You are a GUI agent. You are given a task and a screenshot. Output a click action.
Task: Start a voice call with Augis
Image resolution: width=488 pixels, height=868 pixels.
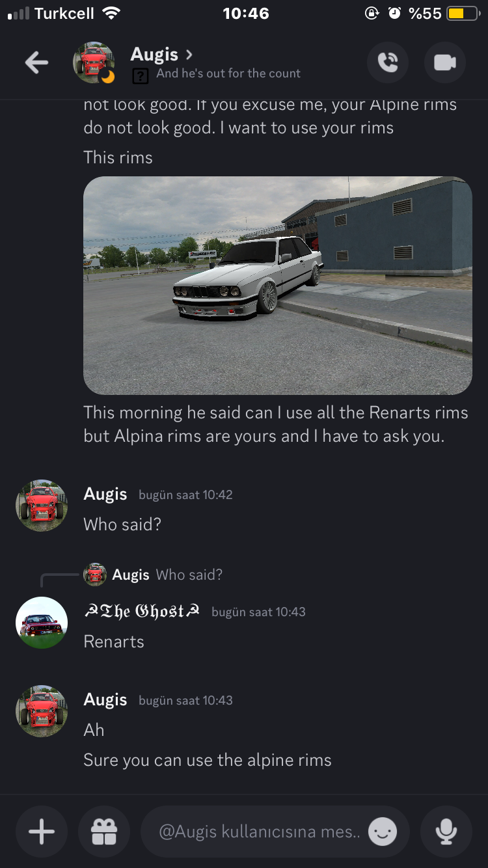click(x=388, y=62)
